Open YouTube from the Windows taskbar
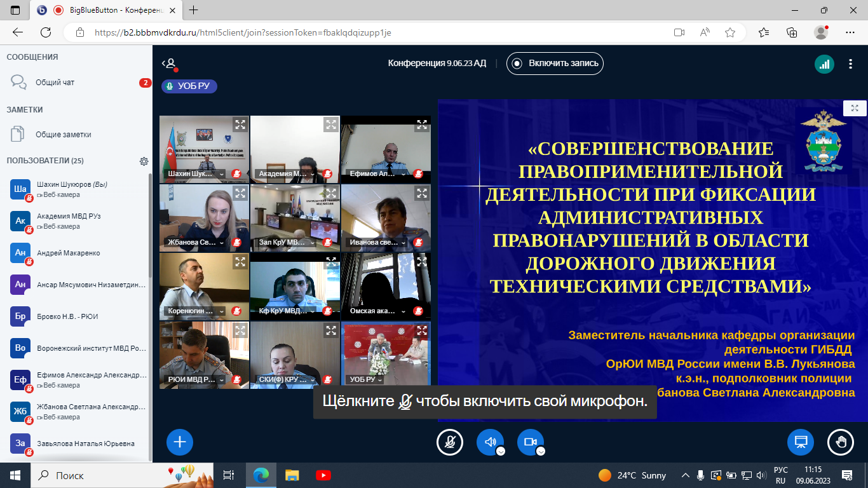 pos(323,475)
